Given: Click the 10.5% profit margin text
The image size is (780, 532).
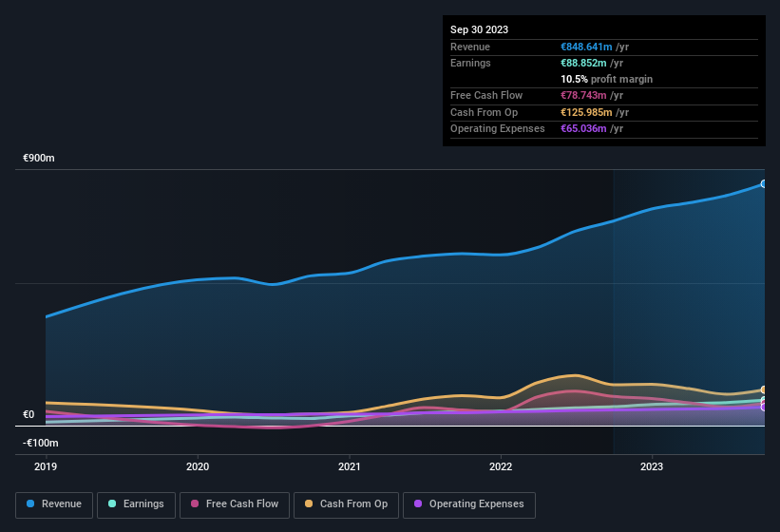Looking at the screenshot, I should click(606, 79).
